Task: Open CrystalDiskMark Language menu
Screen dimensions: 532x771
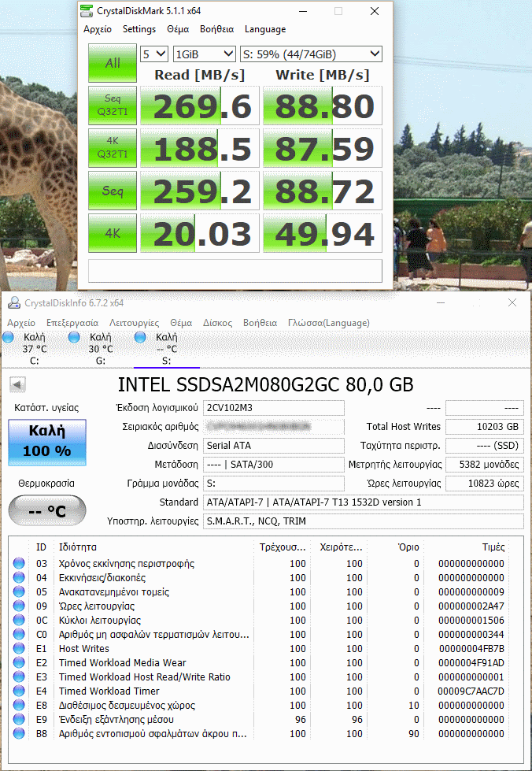Action: point(265,29)
